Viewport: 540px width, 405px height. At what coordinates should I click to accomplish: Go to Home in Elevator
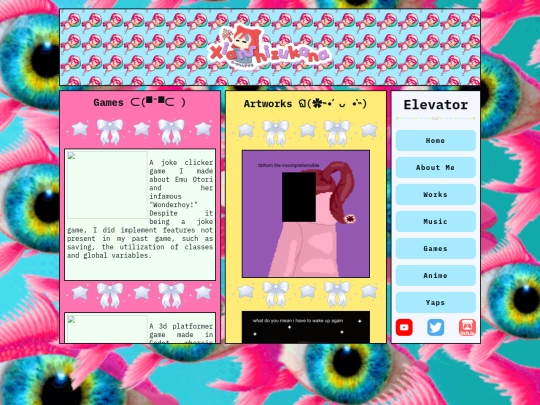pyautogui.click(x=436, y=141)
